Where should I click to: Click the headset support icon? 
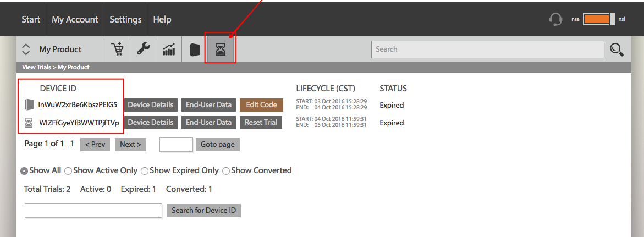tap(555, 19)
